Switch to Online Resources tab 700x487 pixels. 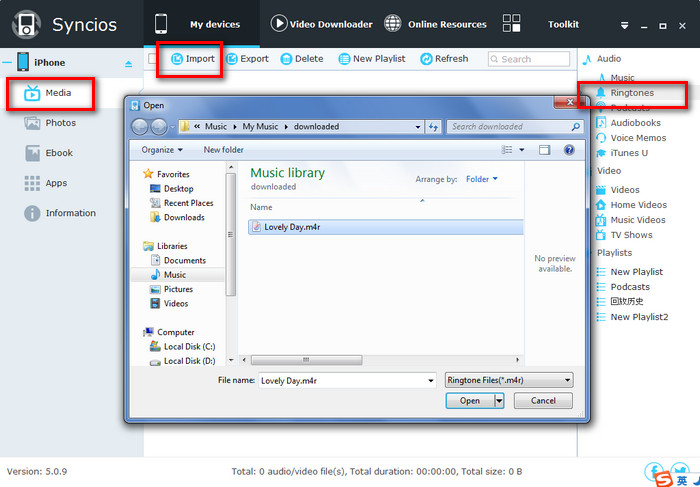pos(435,24)
